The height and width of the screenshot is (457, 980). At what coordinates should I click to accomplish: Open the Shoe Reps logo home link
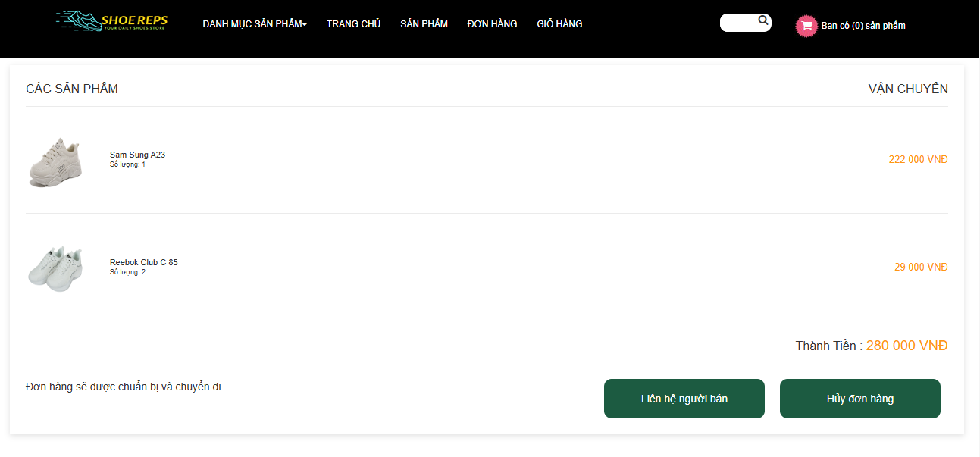(x=112, y=21)
